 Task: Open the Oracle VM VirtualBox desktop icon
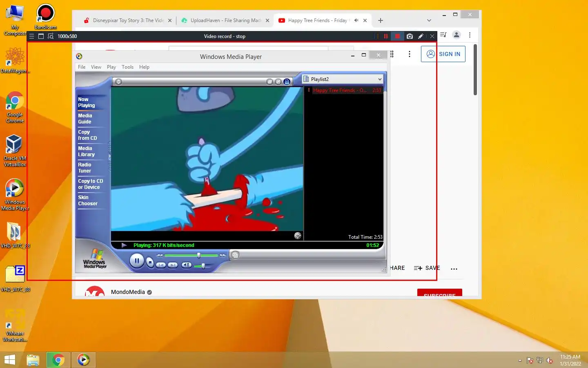15,150
